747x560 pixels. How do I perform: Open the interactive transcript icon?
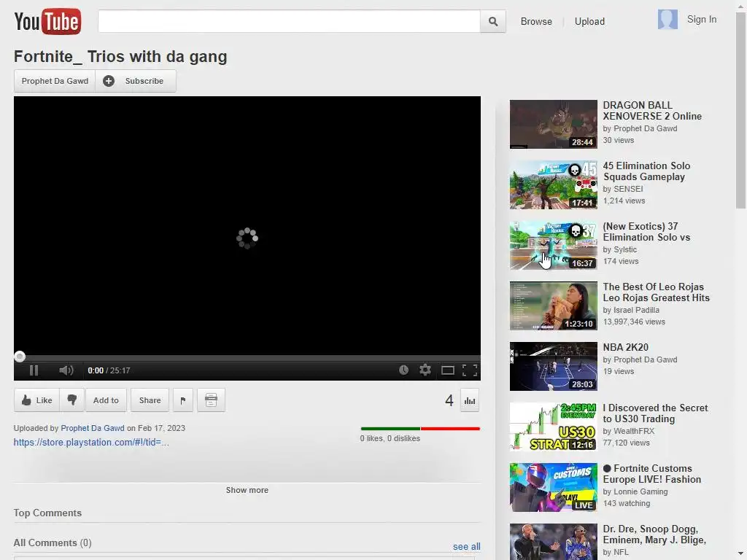pyautogui.click(x=211, y=400)
